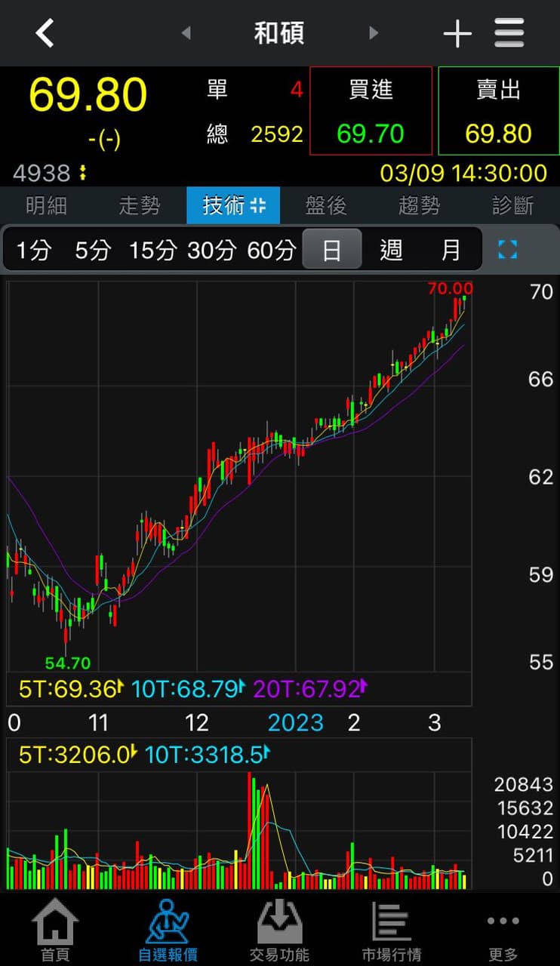Open 市場行情 market overview
This screenshot has width=560, height=966.
[392, 931]
